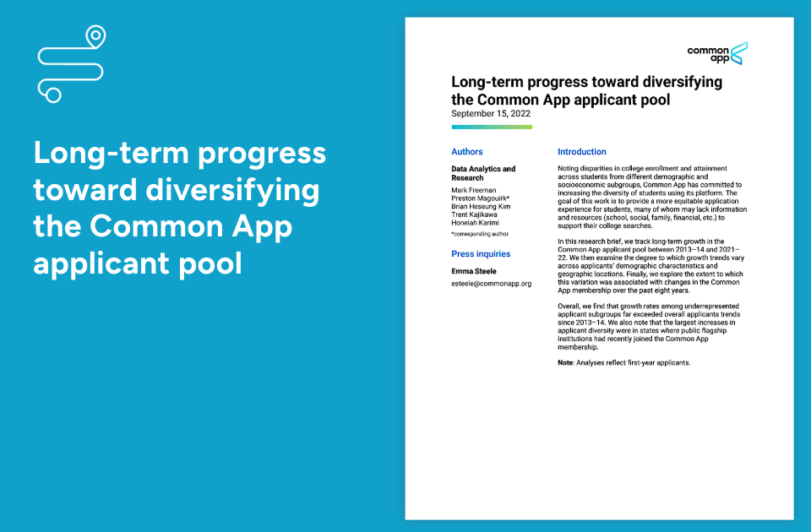The width and height of the screenshot is (811, 532).
Task: Open the research brief document thumbnail
Action: pyautogui.click(x=599, y=269)
